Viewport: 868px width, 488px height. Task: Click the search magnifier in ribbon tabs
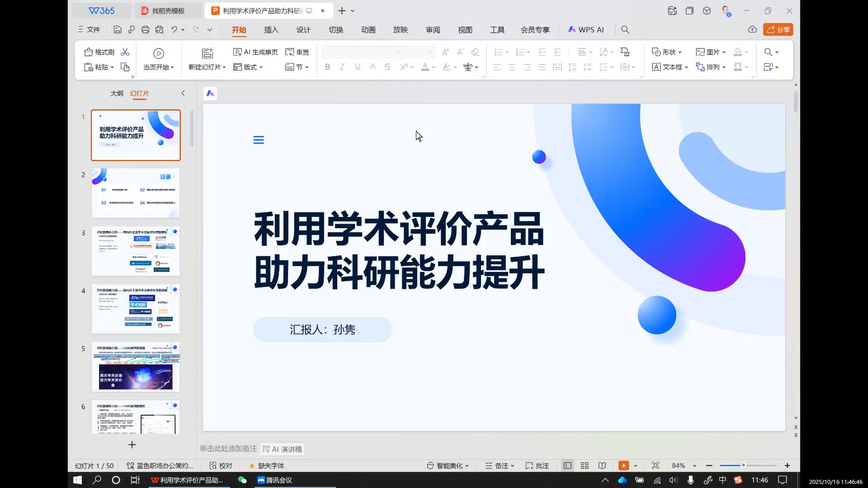(625, 30)
